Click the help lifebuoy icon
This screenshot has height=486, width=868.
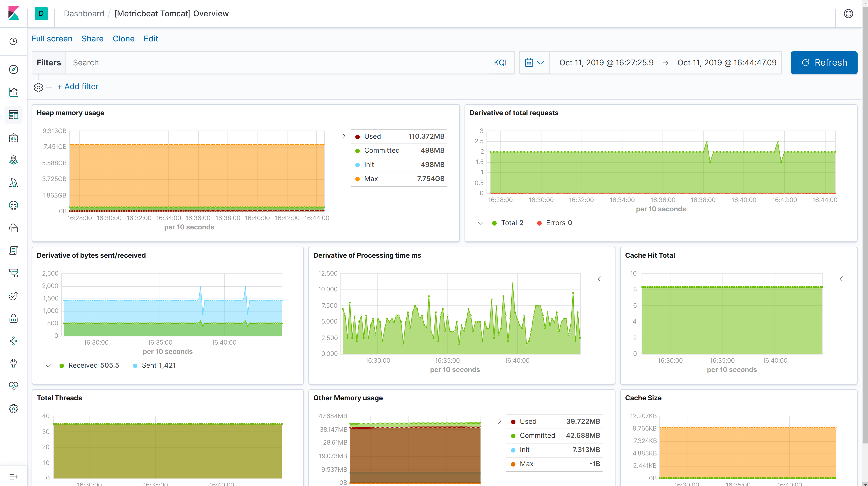pos(848,14)
